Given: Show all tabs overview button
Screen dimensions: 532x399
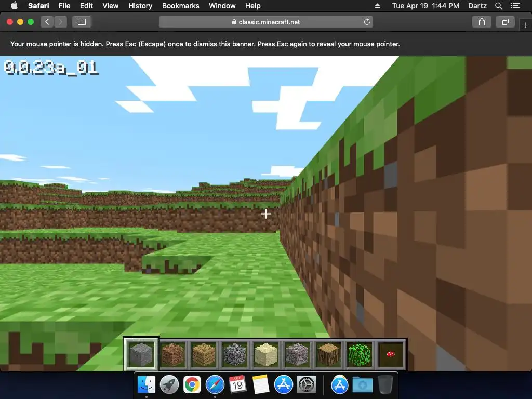Looking at the screenshot, I should click(505, 22).
